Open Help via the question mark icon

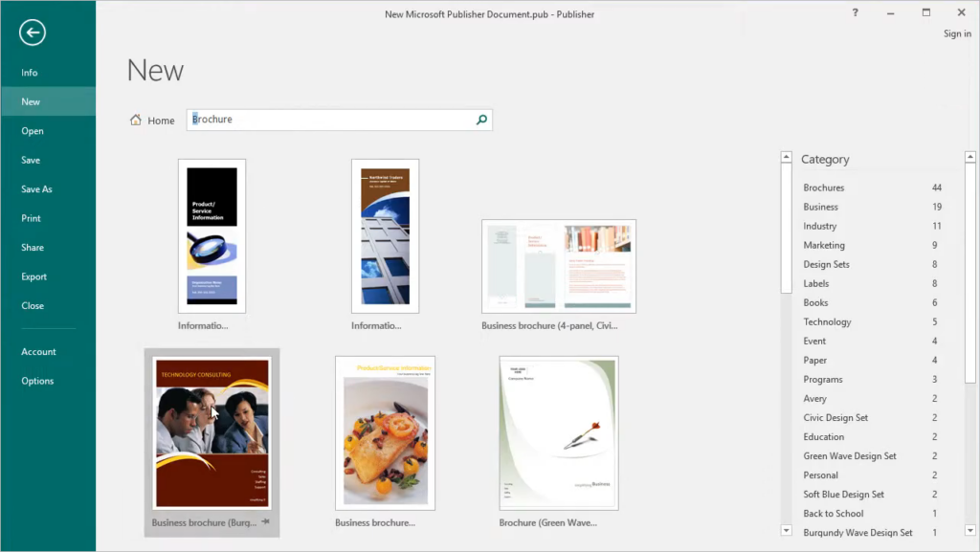coord(855,12)
